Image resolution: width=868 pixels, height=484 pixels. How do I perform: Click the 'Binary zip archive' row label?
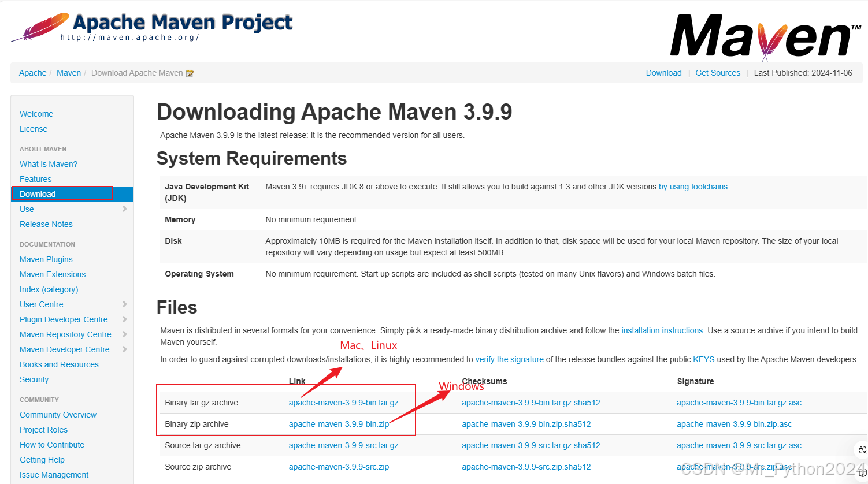coord(196,424)
